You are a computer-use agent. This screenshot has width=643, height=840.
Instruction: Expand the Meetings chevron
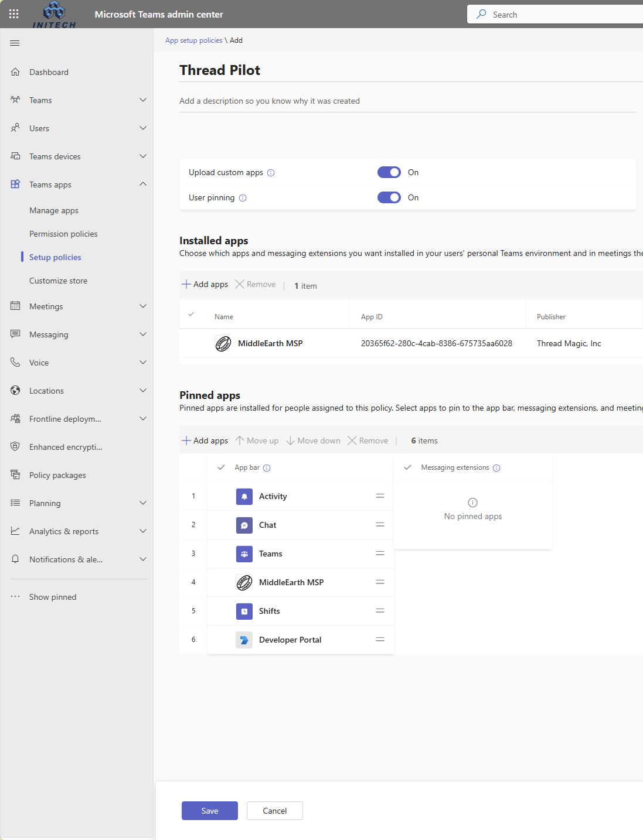coord(143,306)
